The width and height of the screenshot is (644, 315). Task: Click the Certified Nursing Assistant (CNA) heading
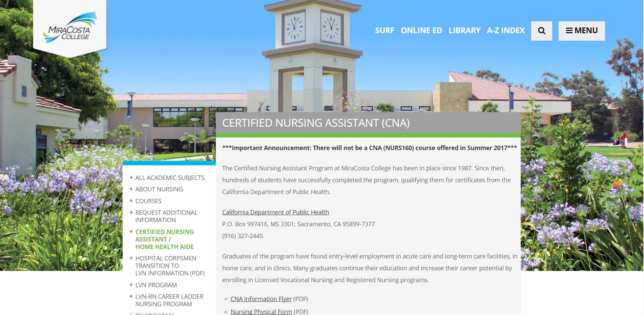(x=316, y=123)
